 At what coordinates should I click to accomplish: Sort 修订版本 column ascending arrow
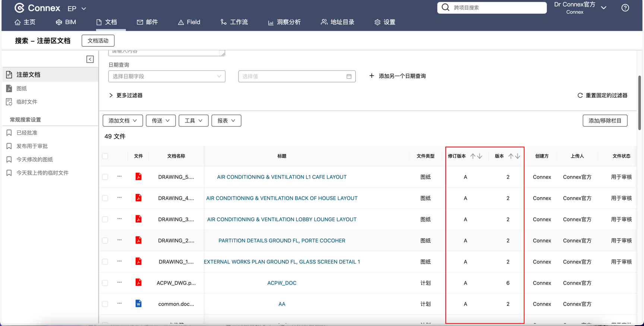point(473,156)
